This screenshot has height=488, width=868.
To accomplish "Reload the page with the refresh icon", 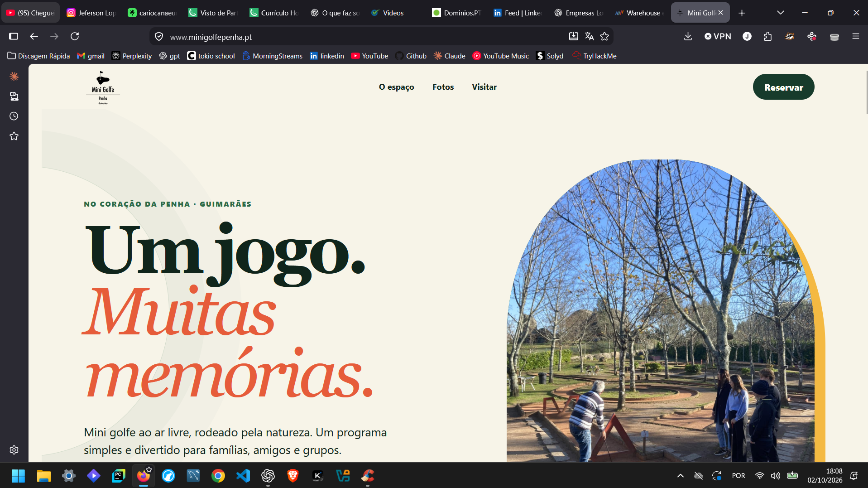I will (75, 36).
